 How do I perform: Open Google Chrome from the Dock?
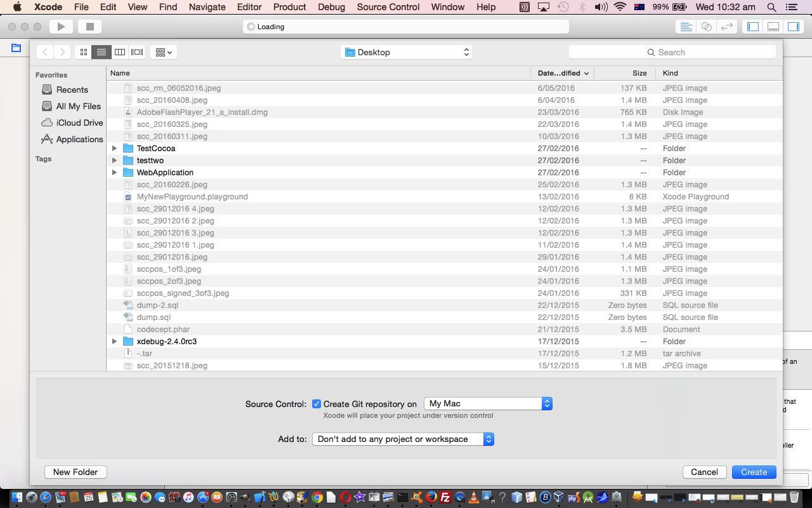coord(317,497)
